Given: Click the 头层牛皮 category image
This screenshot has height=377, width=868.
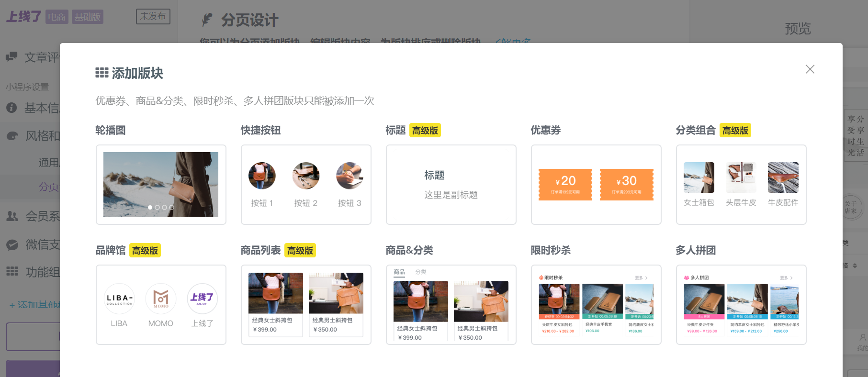Looking at the screenshot, I should (x=741, y=177).
